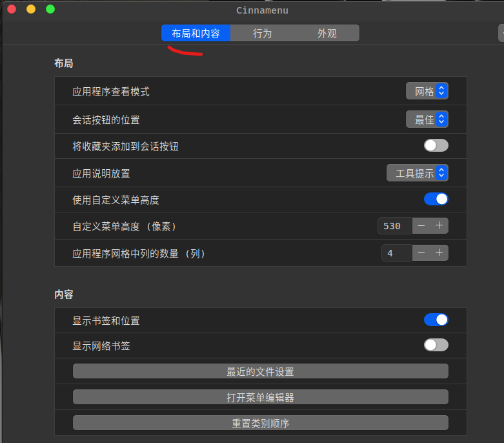
Task: Click the 布局 section heading
Action: [x=64, y=63]
